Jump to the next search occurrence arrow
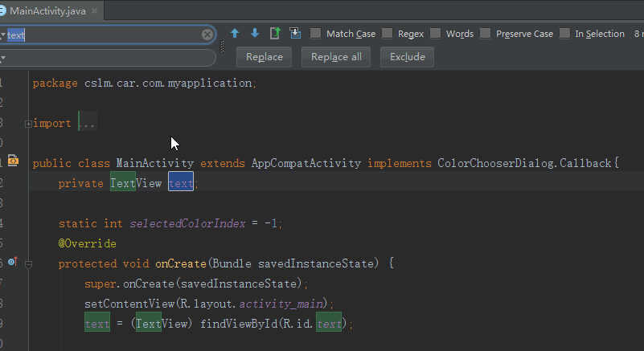 (255, 33)
